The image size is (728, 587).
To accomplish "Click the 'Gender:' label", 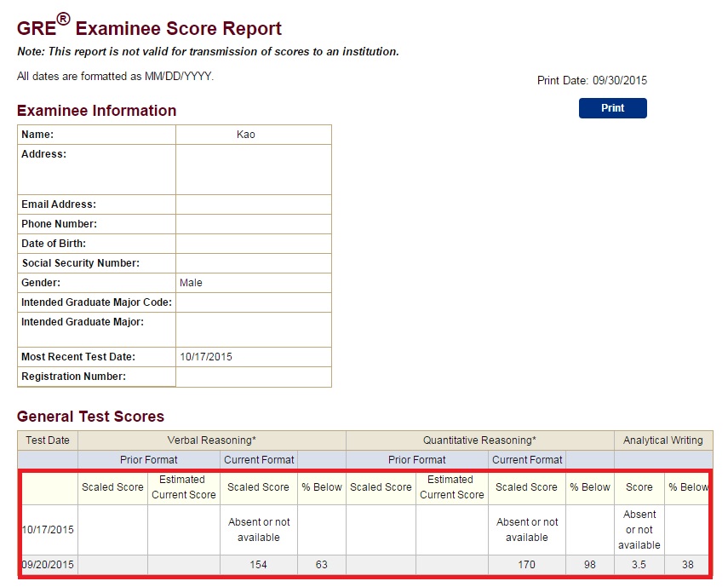I will click(41, 282).
